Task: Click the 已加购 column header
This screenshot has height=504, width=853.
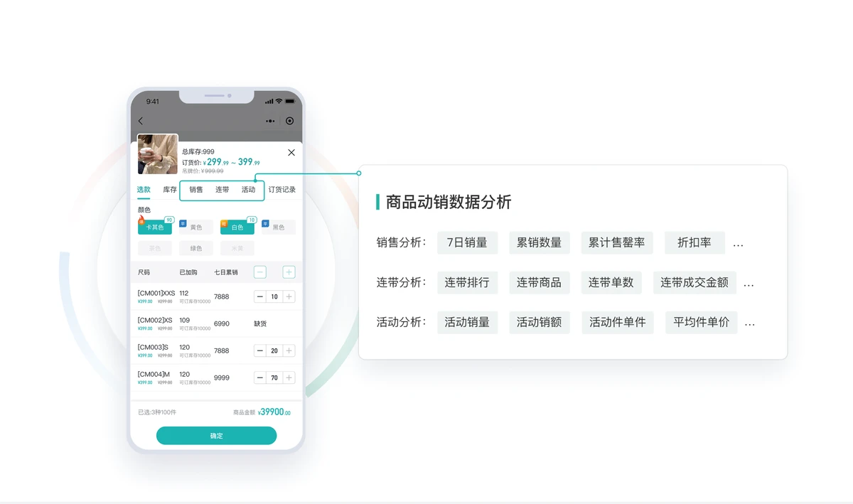Action: tap(189, 272)
